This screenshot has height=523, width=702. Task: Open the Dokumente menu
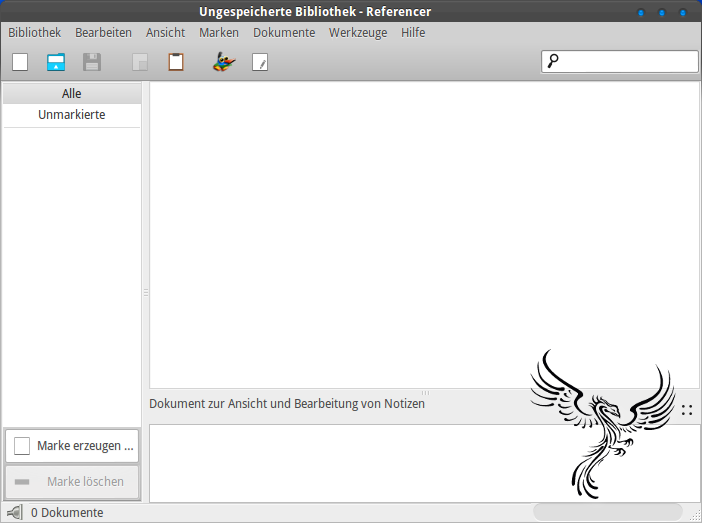pyautogui.click(x=284, y=33)
